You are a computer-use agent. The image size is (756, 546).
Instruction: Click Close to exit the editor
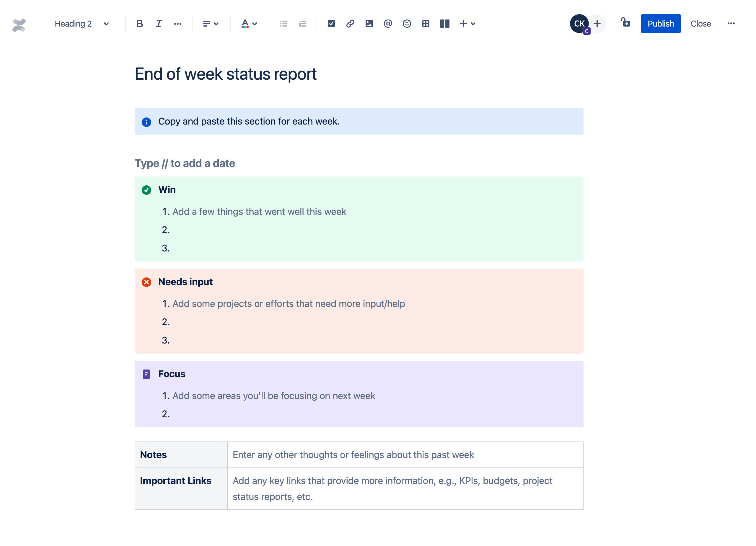coord(700,23)
